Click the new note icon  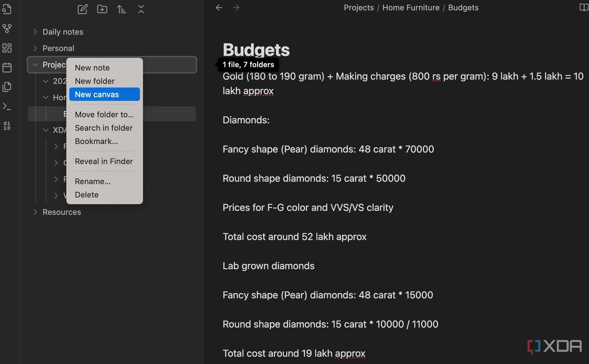(82, 9)
